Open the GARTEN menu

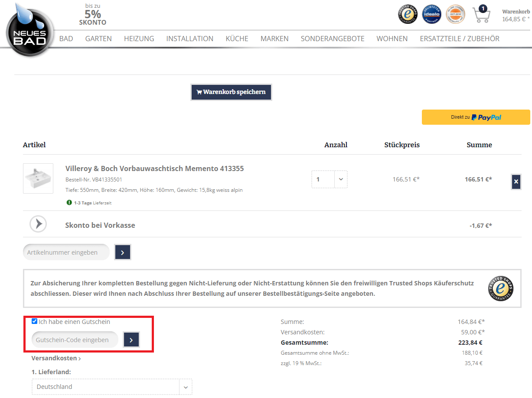click(98, 39)
